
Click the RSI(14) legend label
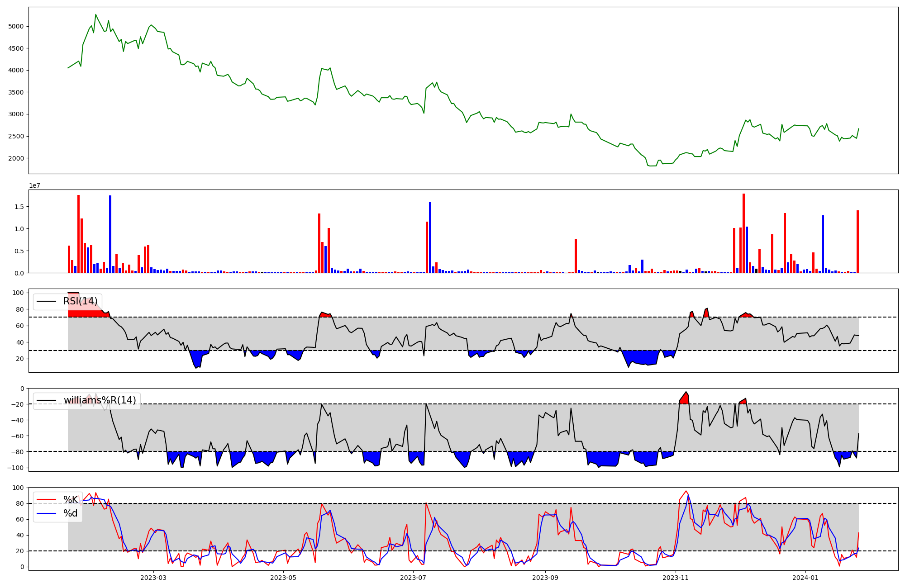(80, 301)
